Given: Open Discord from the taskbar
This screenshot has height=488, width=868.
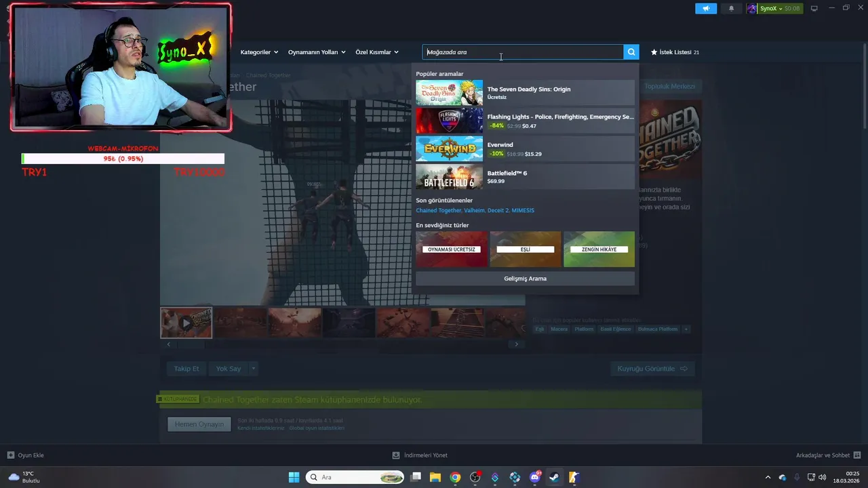Looking at the screenshot, I should click(x=534, y=477).
